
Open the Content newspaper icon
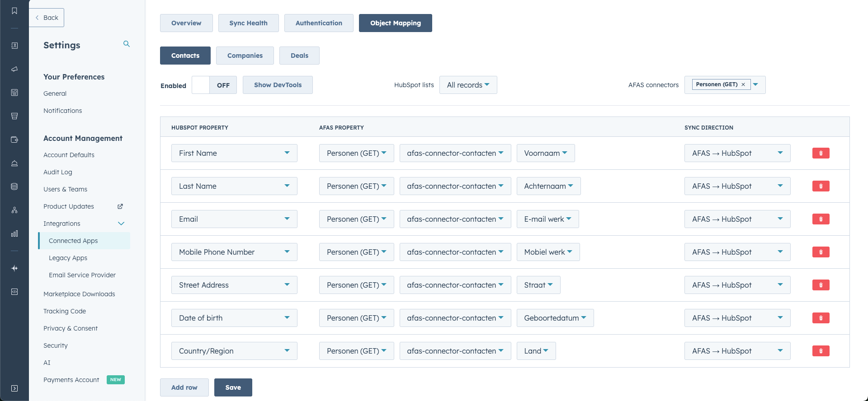[x=14, y=93]
